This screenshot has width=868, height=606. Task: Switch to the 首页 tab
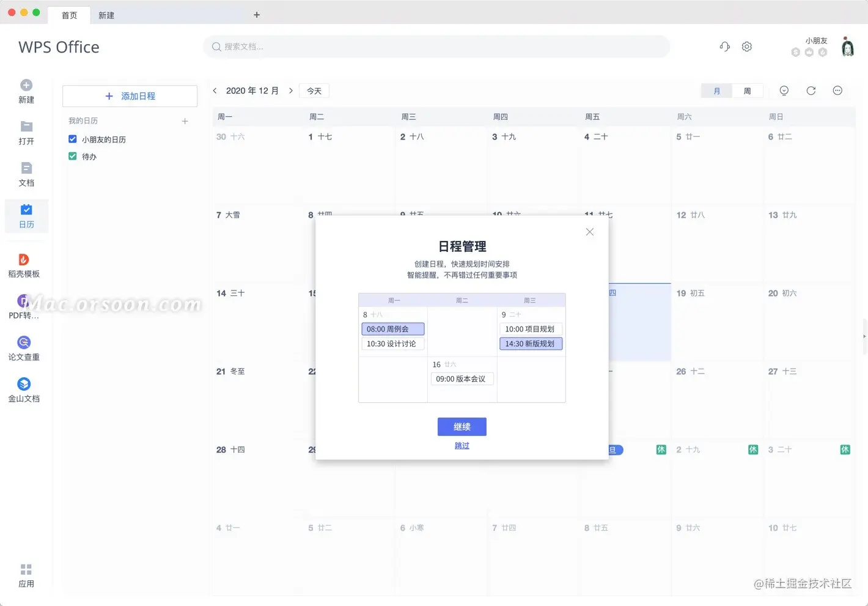point(70,15)
